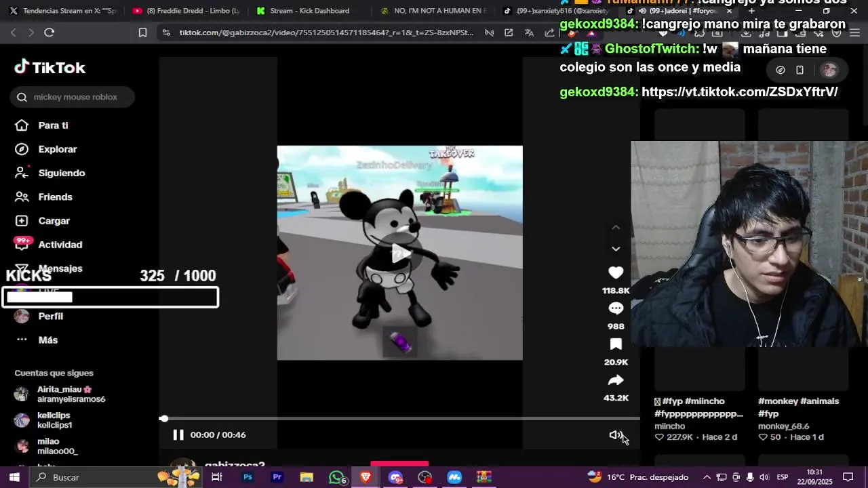Open system volume control in tray
This screenshot has width=868, height=488.
coord(764,477)
